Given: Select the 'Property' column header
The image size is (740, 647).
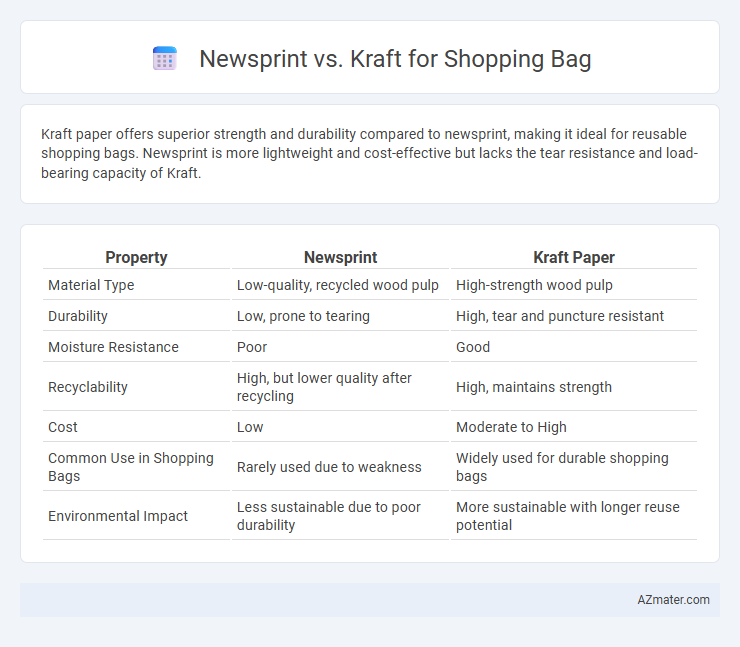Looking at the screenshot, I should tap(136, 257).
